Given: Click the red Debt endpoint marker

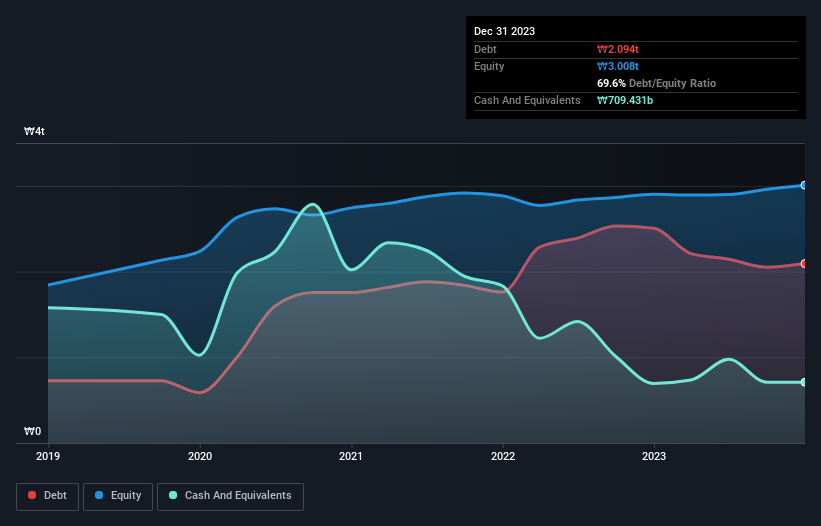Looking at the screenshot, I should pyautogui.click(x=804, y=264).
